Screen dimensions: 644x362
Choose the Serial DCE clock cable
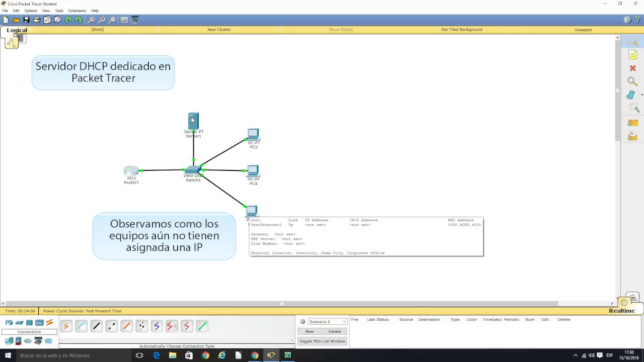pos(172,326)
